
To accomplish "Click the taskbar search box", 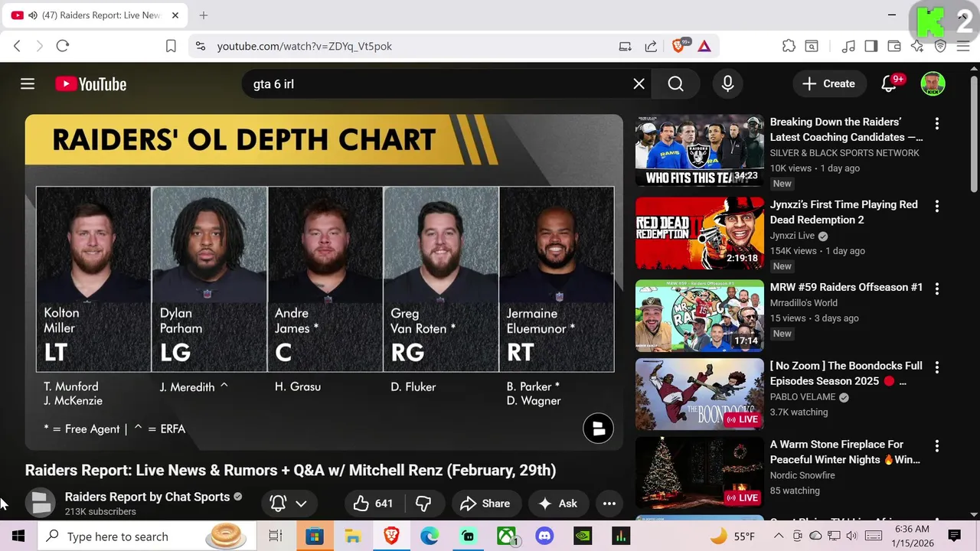I will point(145,536).
